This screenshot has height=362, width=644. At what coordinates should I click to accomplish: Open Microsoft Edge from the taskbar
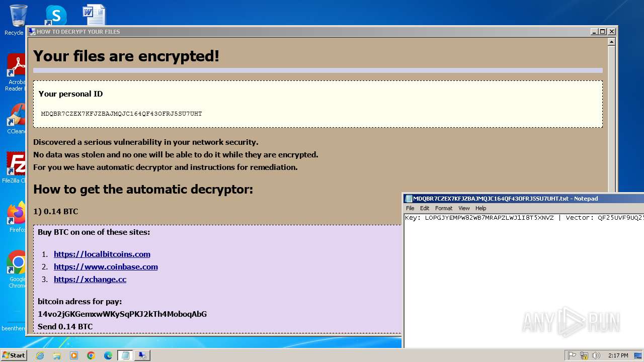pos(108,355)
